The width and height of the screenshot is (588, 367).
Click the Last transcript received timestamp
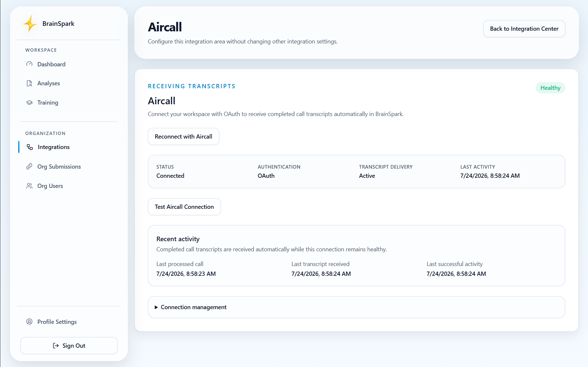point(321,274)
